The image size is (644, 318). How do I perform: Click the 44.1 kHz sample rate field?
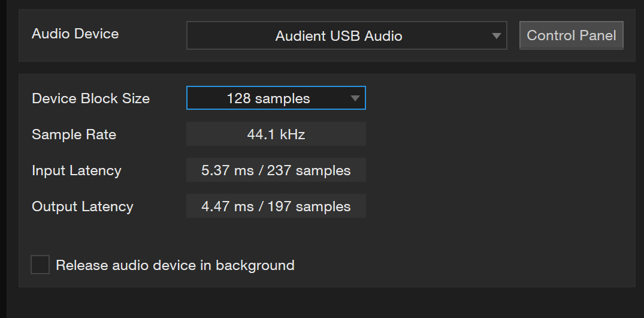[276, 134]
